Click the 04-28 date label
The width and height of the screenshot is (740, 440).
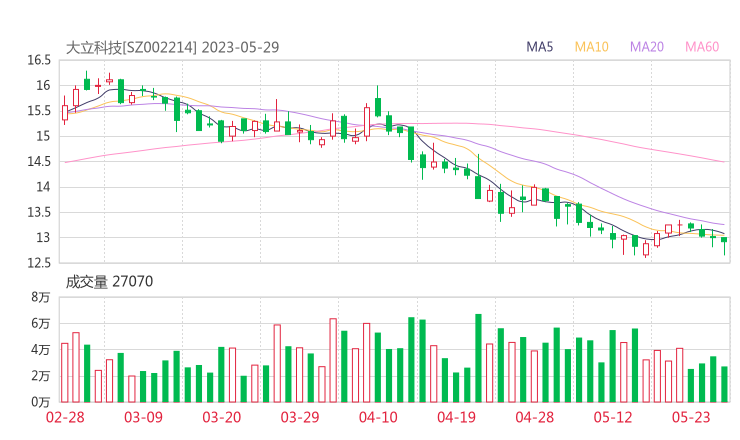(x=535, y=417)
